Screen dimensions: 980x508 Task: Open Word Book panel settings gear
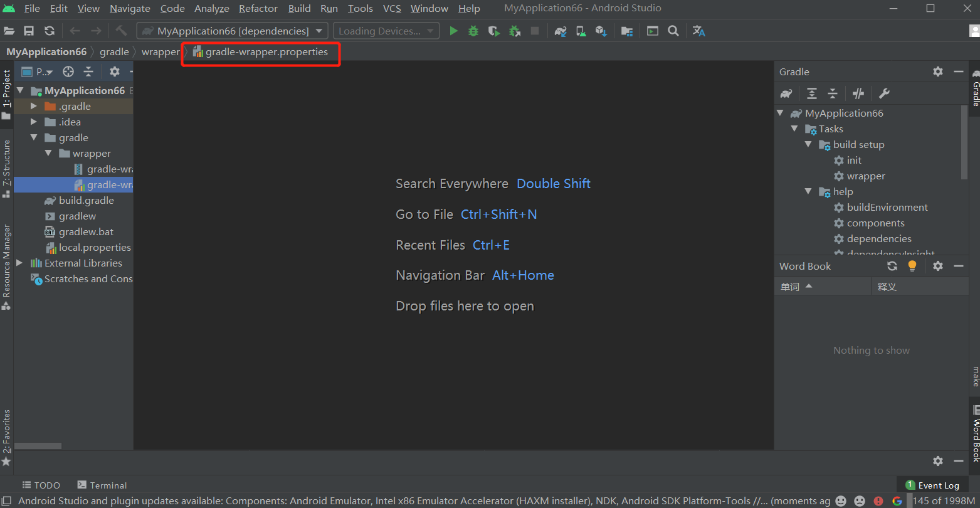938,266
